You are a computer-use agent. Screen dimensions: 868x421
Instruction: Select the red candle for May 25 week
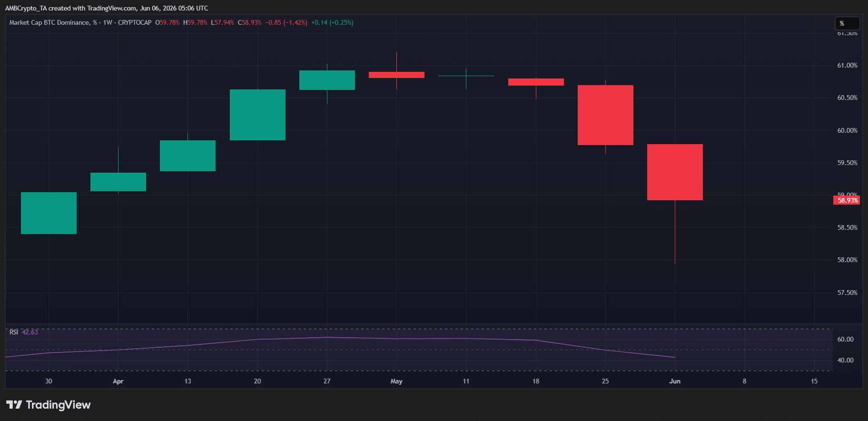pyautogui.click(x=605, y=115)
